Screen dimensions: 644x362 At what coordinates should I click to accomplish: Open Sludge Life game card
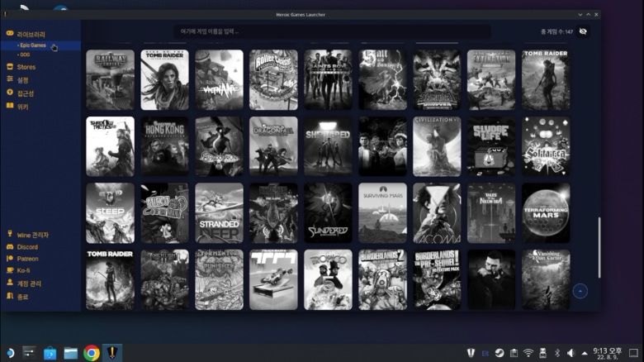[491, 146]
